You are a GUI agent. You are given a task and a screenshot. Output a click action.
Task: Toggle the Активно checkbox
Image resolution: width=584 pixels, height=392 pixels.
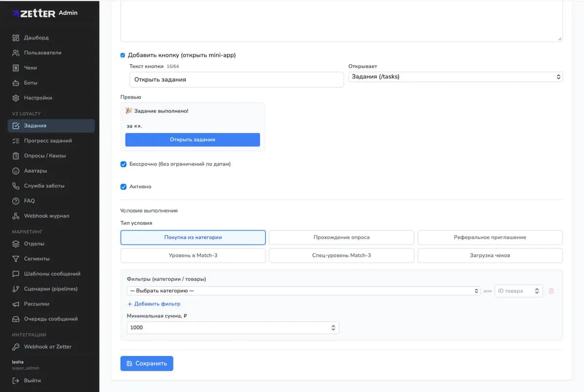[123, 187]
